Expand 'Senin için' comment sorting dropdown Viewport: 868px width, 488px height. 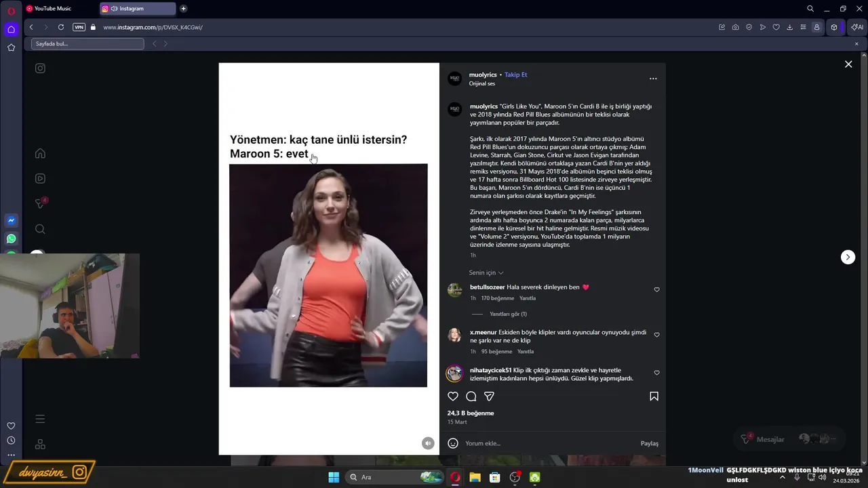click(486, 272)
